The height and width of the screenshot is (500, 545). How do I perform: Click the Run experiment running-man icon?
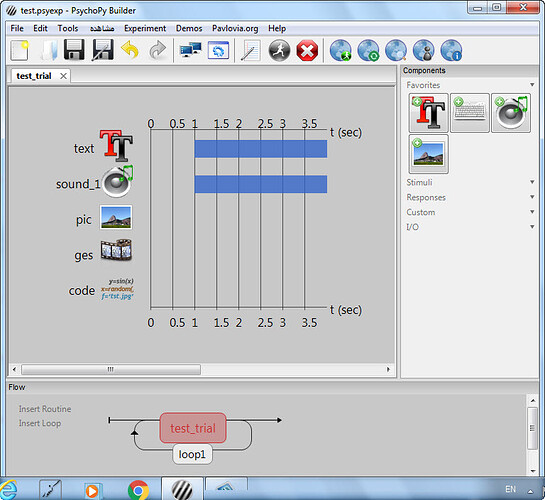coord(279,51)
